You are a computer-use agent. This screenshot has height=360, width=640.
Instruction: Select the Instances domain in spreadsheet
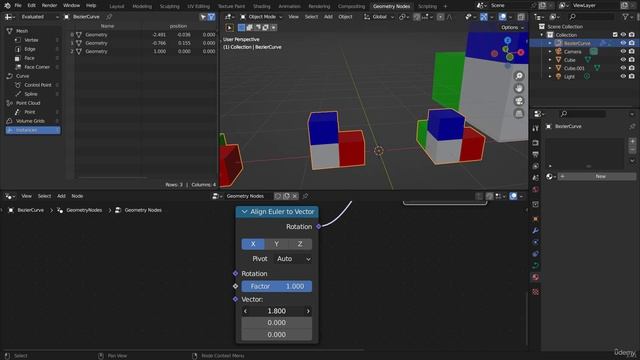click(33, 130)
